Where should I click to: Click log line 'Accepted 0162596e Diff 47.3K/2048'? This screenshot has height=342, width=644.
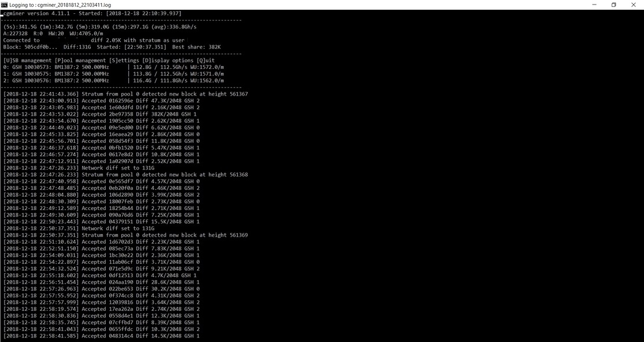101,101
